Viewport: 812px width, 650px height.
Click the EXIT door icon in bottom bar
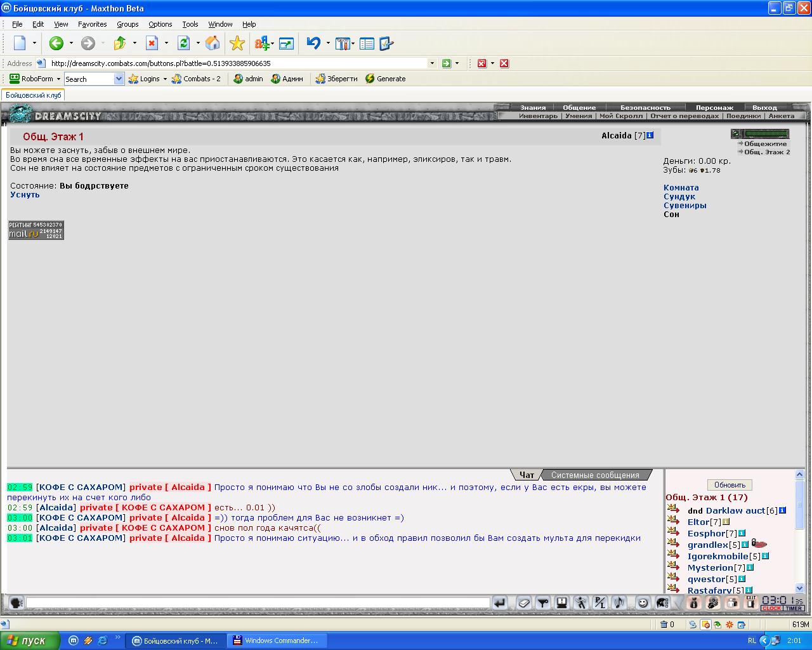(x=750, y=602)
